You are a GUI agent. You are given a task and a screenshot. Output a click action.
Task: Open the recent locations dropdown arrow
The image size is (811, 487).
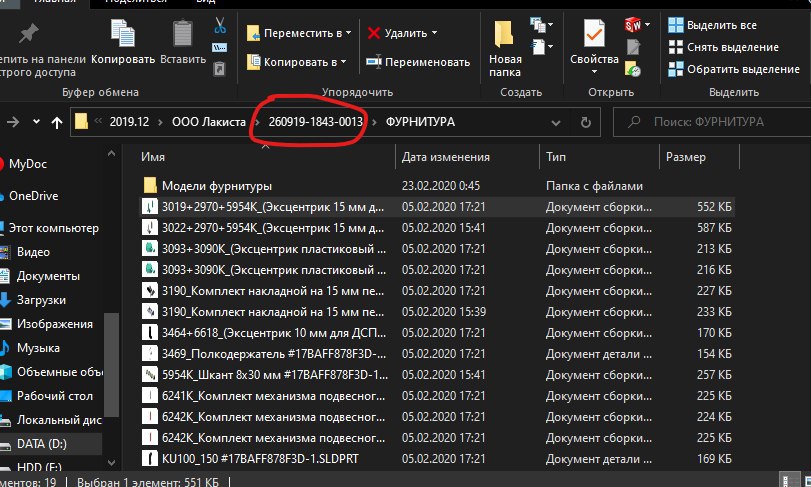(x=36, y=122)
